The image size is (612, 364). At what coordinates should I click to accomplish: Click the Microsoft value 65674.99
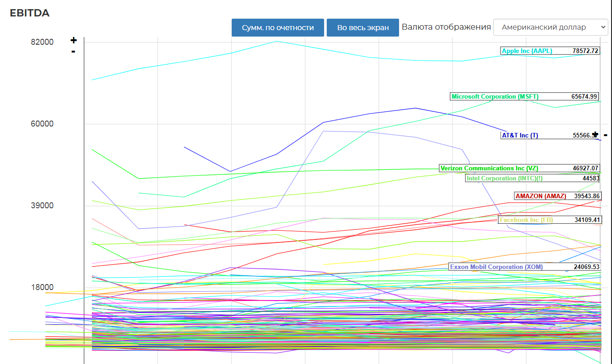click(584, 96)
